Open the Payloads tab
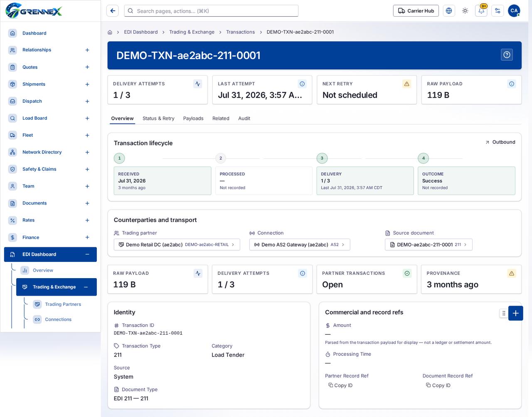Image resolution: width=532 pixels, height=417 pixels. tap(193, 118)
